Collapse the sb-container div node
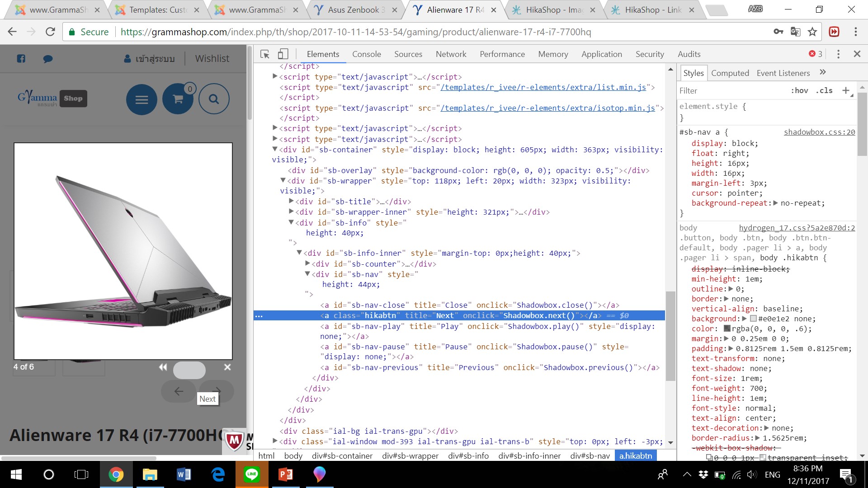 tap(274, 149)
